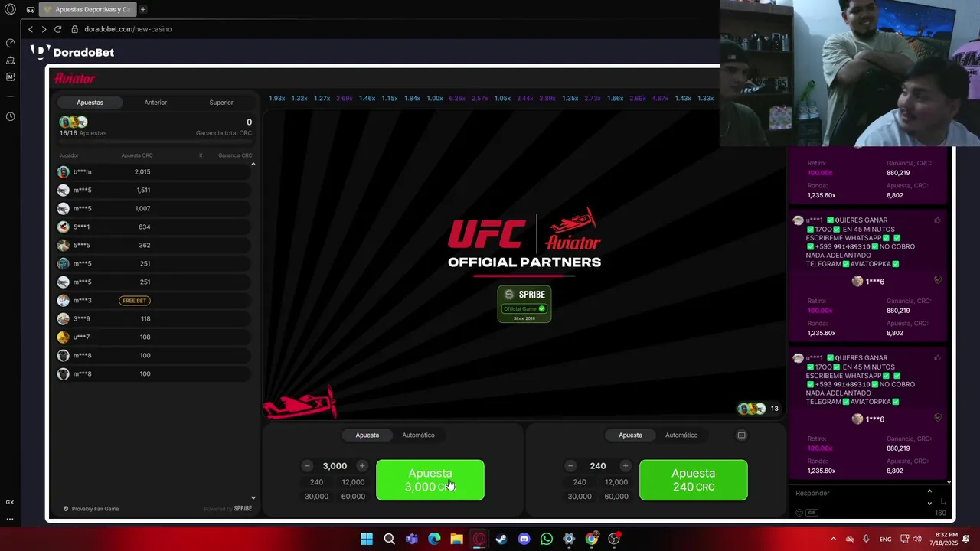Click the shield check icon in middle chat win card
Image resolution: width=980 pixels, height=551 pixels.
(938, 280)
